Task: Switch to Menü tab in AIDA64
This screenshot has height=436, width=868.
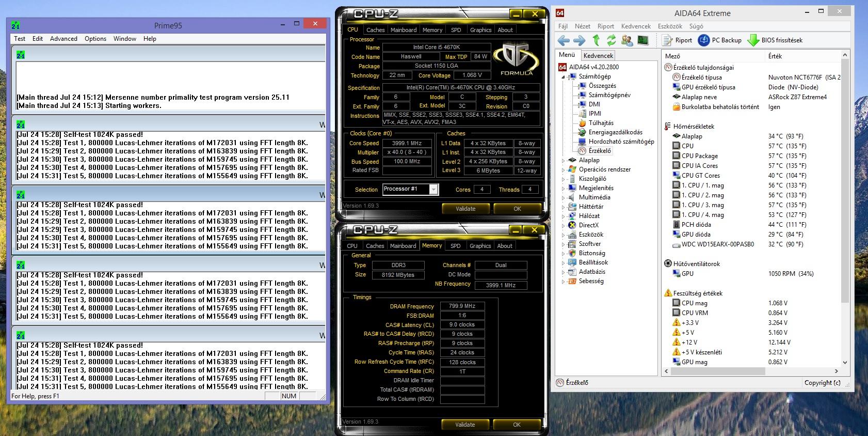Action: point(567,55)
